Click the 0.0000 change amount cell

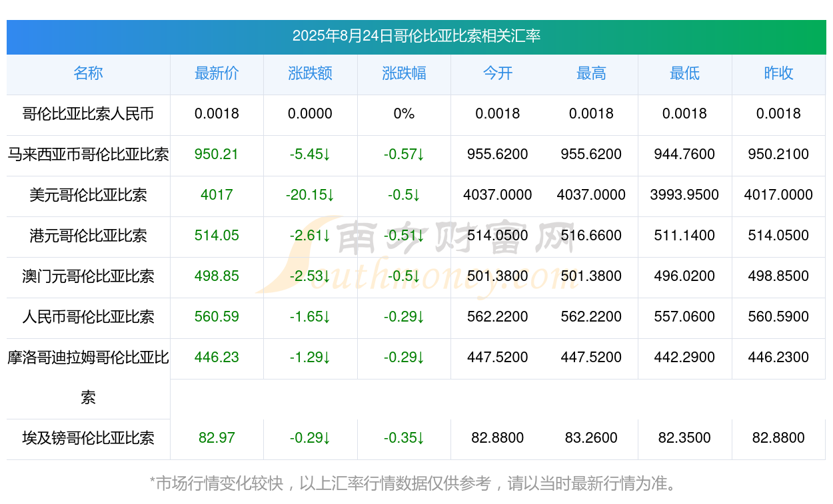310,114
